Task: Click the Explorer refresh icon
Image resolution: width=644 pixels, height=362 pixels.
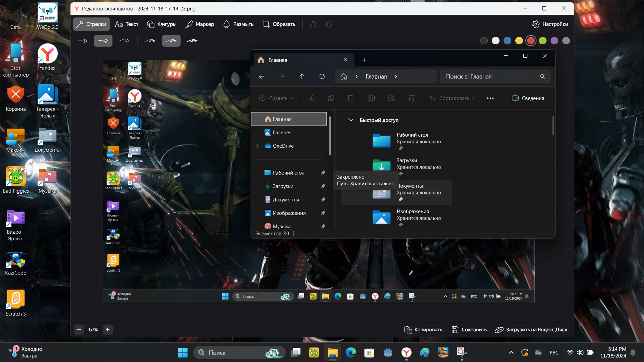Action: point(322,77)
